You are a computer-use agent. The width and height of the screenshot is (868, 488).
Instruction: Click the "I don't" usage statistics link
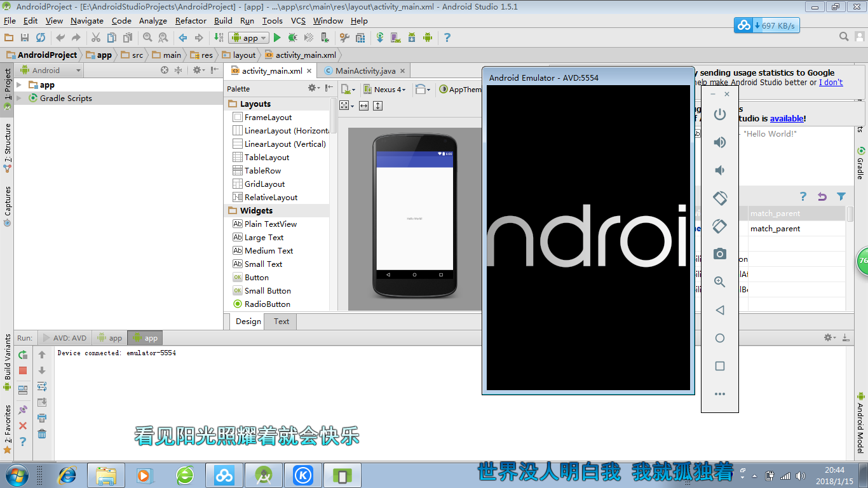click(x=831, y=82)
